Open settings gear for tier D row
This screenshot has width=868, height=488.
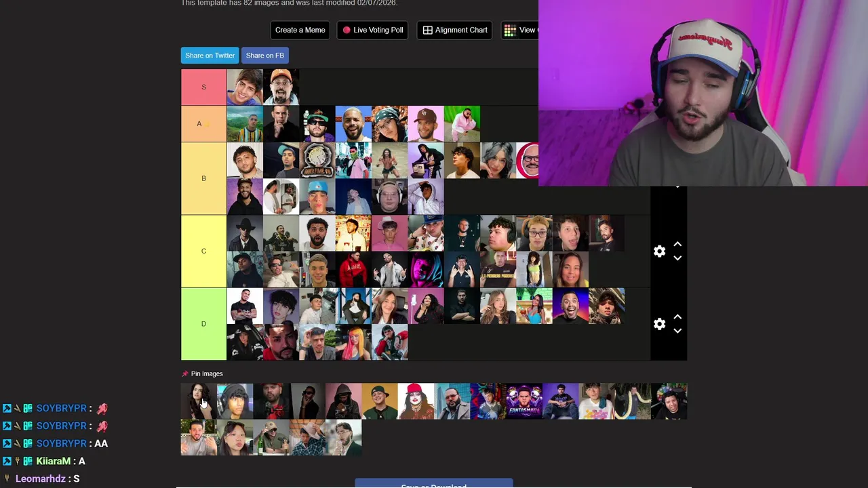(x=659, y=324)
